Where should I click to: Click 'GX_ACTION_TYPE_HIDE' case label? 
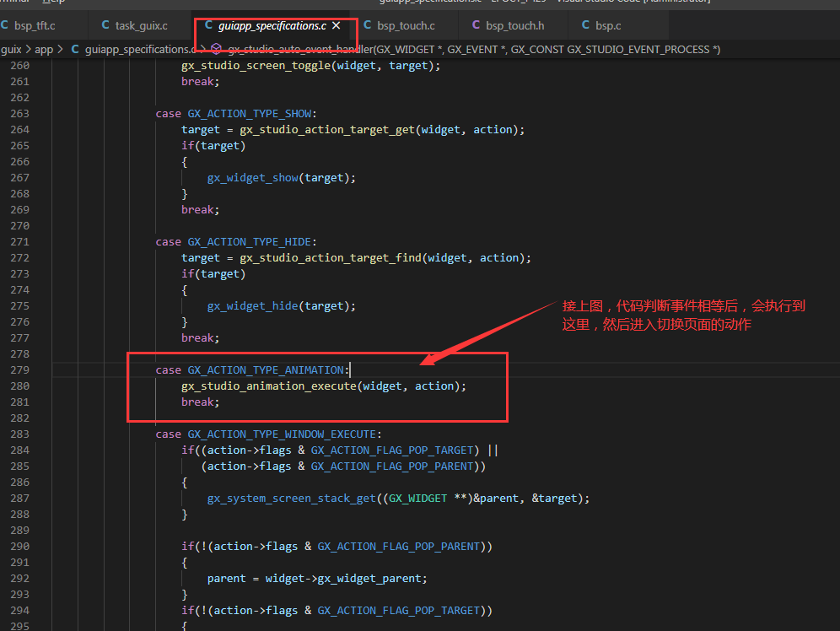(250, 242)
